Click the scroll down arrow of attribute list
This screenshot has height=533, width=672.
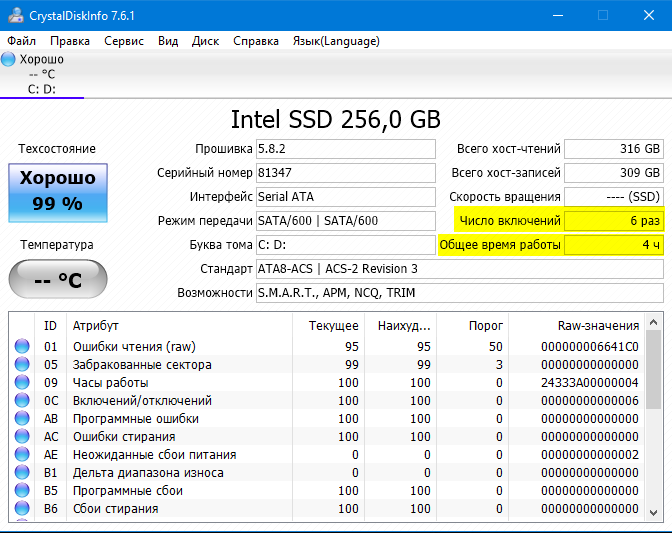click(654, 512)
